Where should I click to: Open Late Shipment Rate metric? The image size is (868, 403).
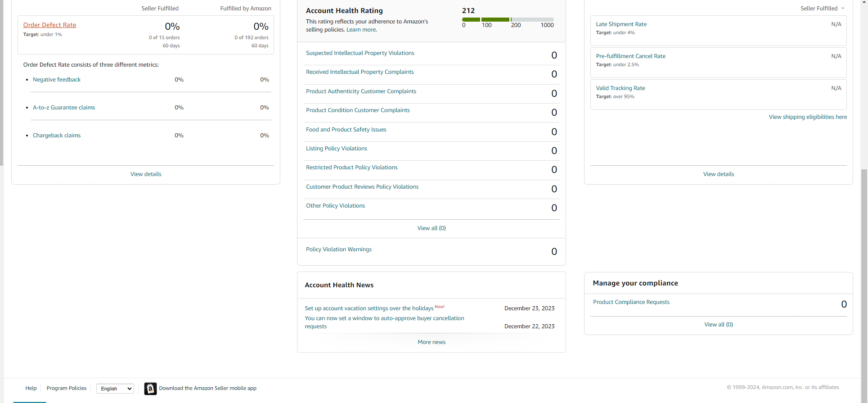(x=621, y=24)
